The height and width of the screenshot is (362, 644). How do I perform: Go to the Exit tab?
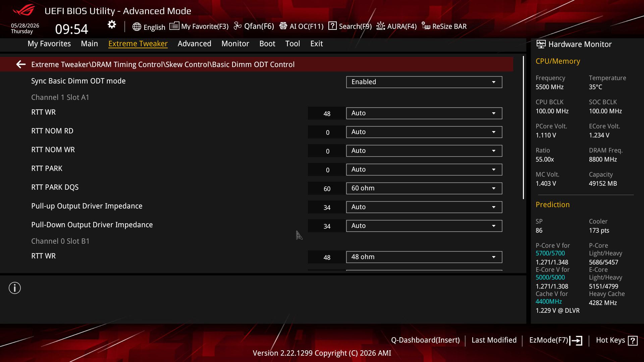pos(317,44)
